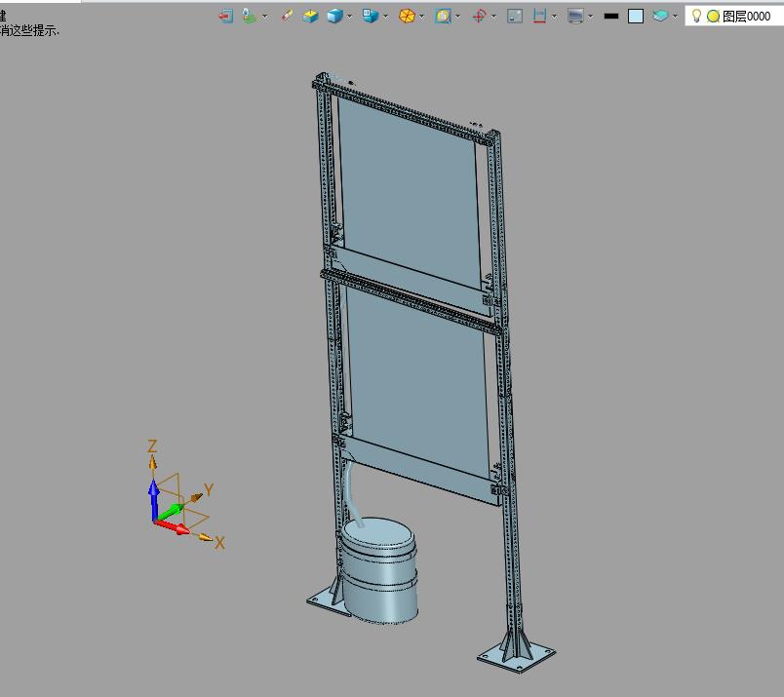Click the red crosshair rotate-center icon
Viewport: 784px width, 697px height.
click(479, 17)
